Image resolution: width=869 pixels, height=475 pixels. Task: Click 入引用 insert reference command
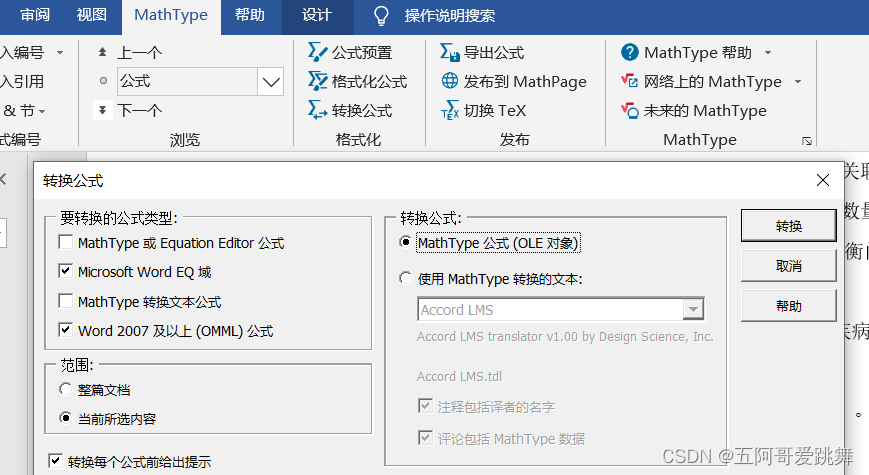coord(22,81)
